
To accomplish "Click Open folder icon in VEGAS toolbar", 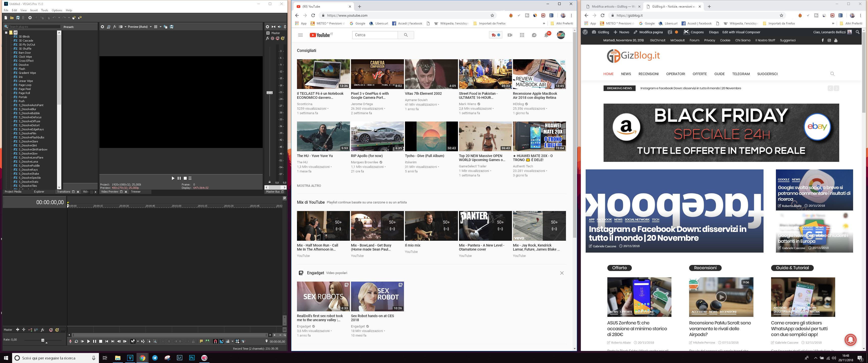I will coord(12,18).
